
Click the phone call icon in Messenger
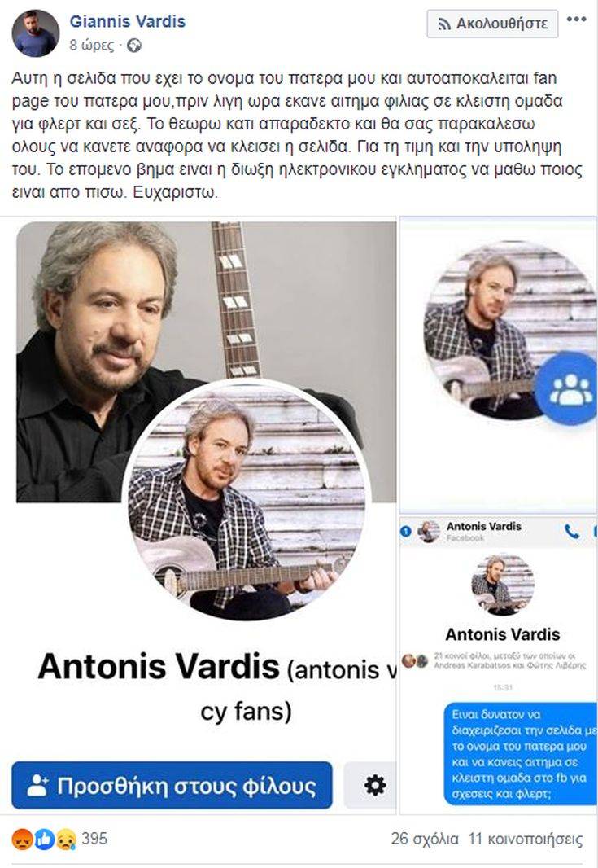click(571, 532)
